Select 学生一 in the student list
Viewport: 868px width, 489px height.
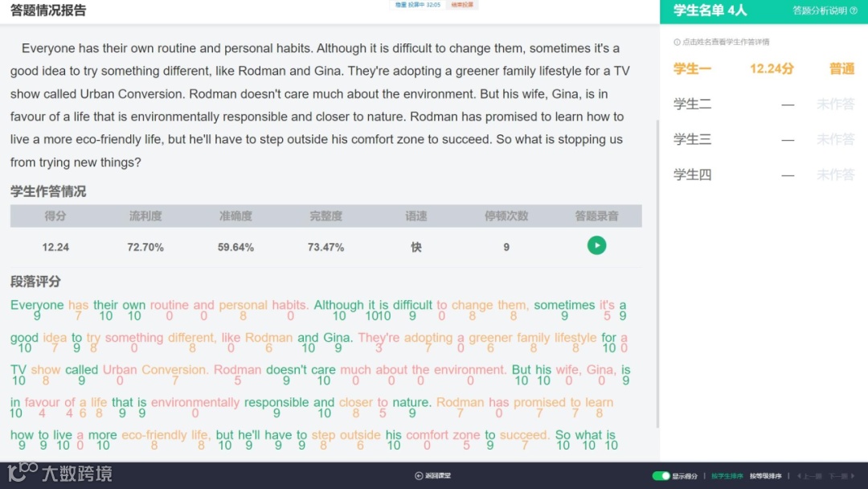coord(692,68)
